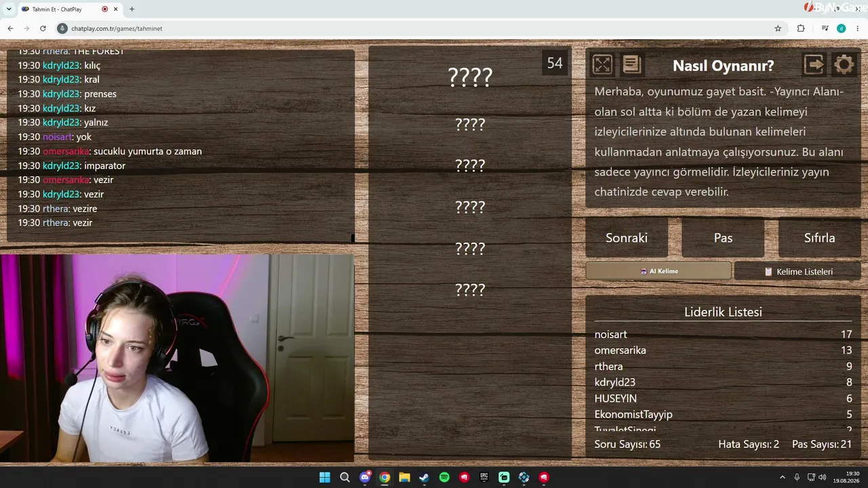Open volume control in tray
The height and width of the screenshot is (488, 868).
tap(822, 477)
